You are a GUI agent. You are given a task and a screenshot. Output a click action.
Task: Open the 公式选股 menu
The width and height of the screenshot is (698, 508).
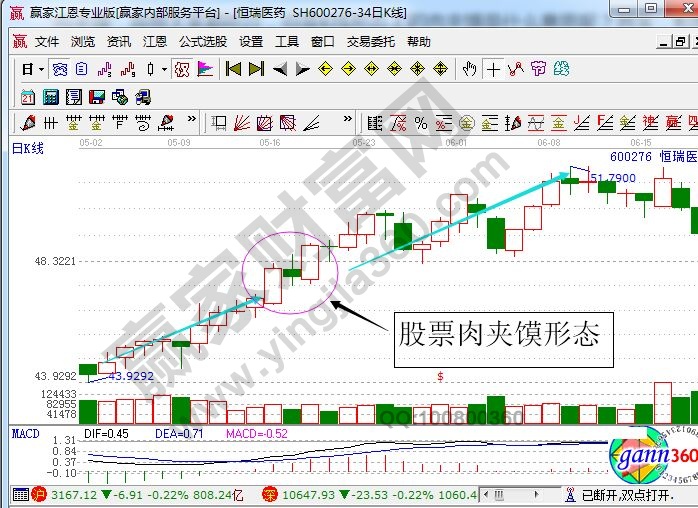[x=203, y=41]
